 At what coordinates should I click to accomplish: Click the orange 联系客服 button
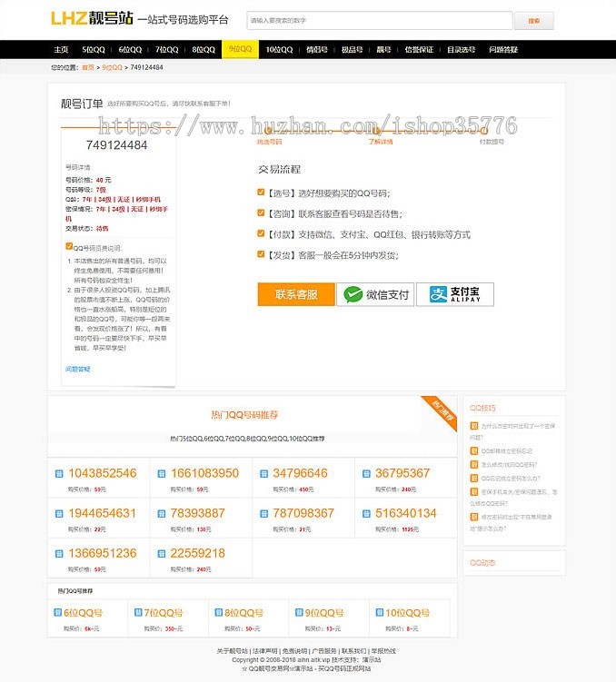[x=296, y=294]
